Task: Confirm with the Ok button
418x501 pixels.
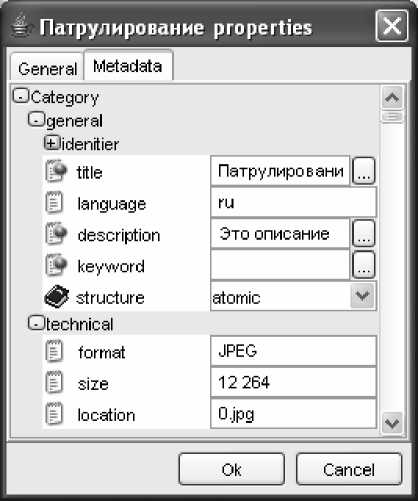Action: 231,469
